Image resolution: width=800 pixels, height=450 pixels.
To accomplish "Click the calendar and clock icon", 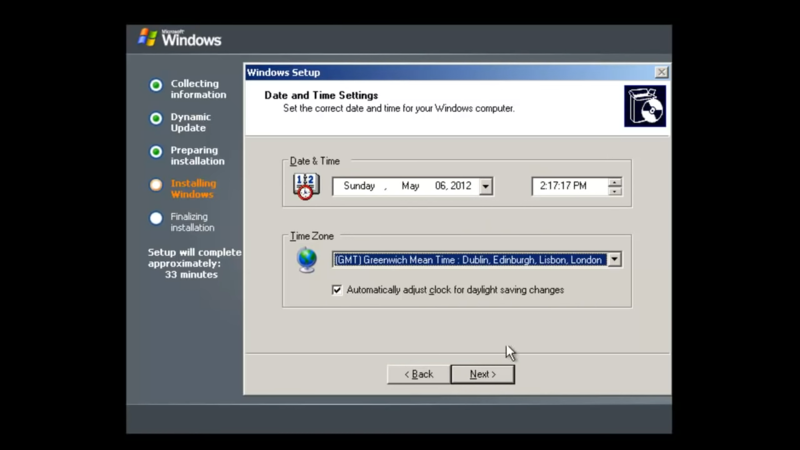I will click(306, 186).
